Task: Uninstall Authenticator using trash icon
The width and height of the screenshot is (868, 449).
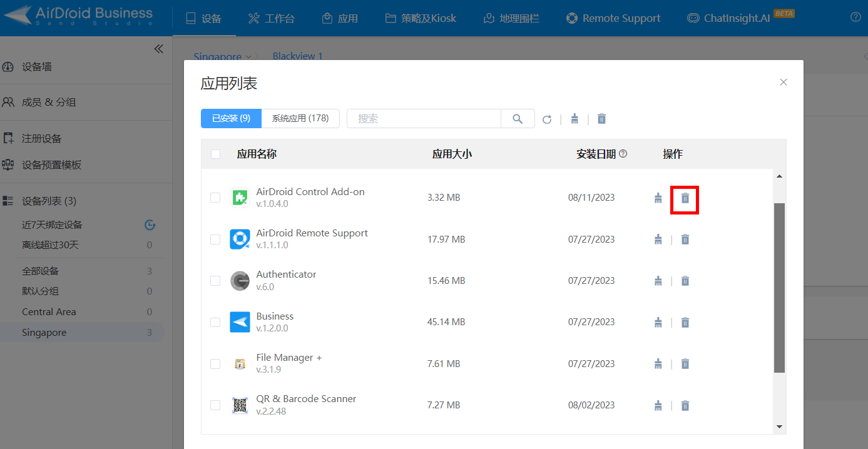Action: [x=685, y=281]
